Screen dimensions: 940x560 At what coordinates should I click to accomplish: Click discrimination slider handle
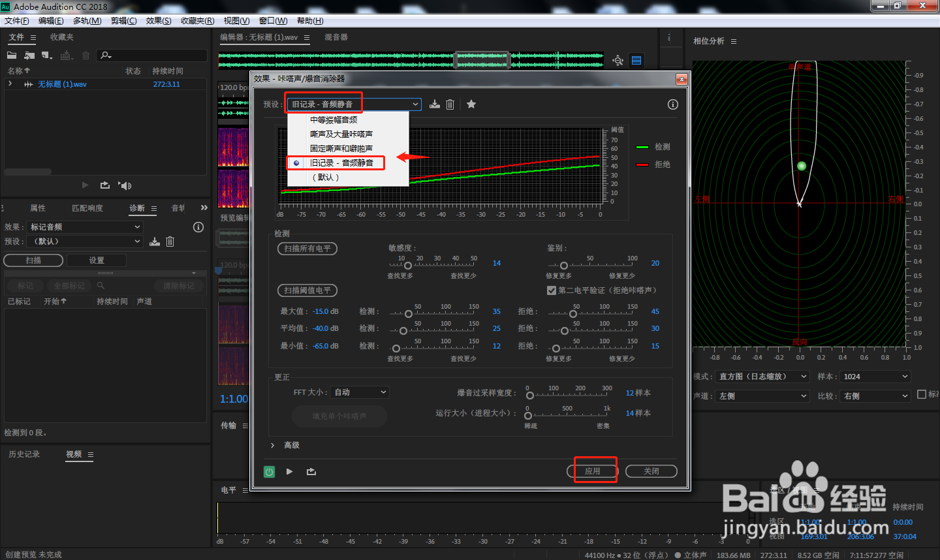pyautogui.click(x=564, y=266)
